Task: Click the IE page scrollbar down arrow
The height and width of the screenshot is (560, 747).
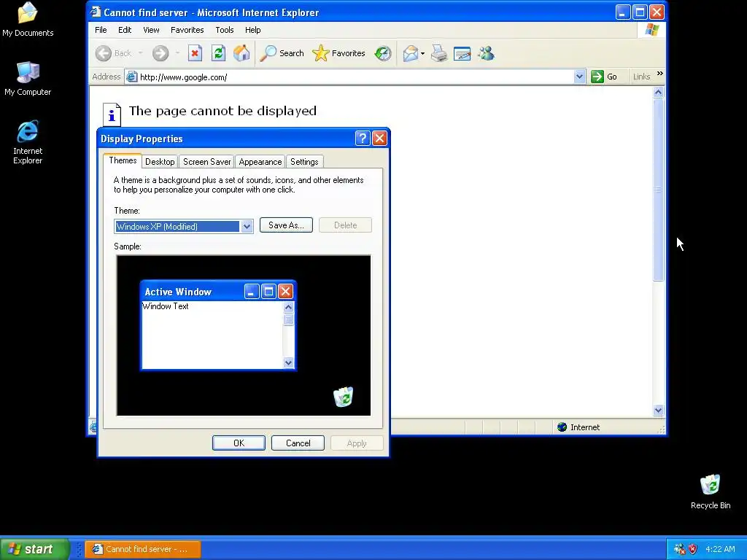Action: tap(659, 410)
